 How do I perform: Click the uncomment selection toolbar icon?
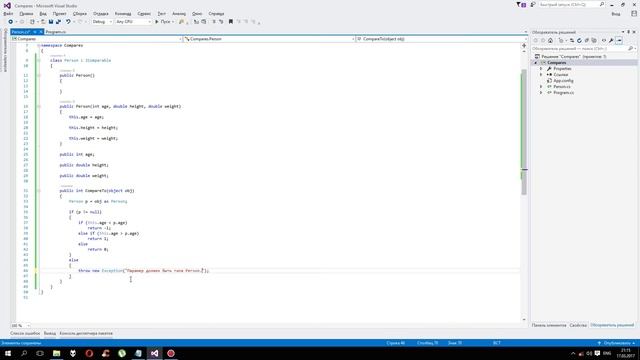221,22
